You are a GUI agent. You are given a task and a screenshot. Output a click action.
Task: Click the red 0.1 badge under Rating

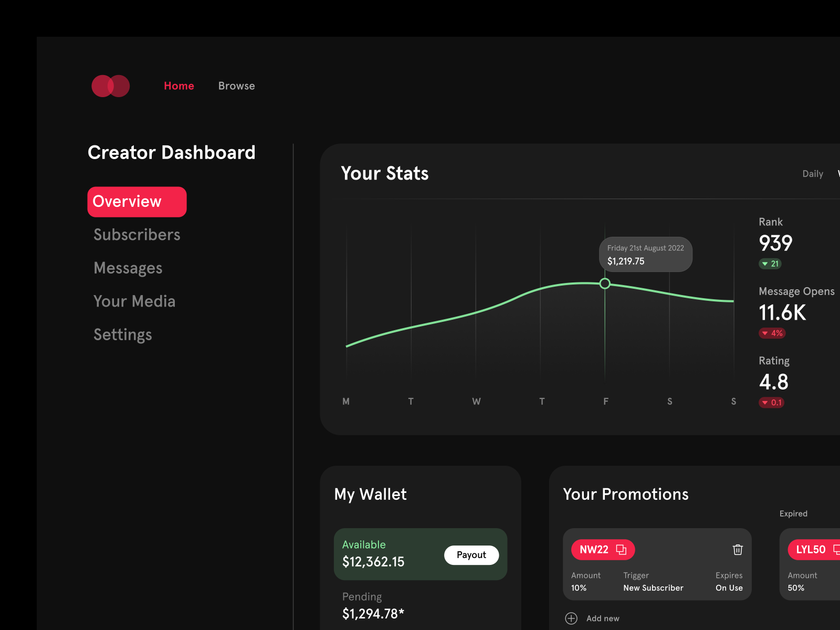(771, 403)
